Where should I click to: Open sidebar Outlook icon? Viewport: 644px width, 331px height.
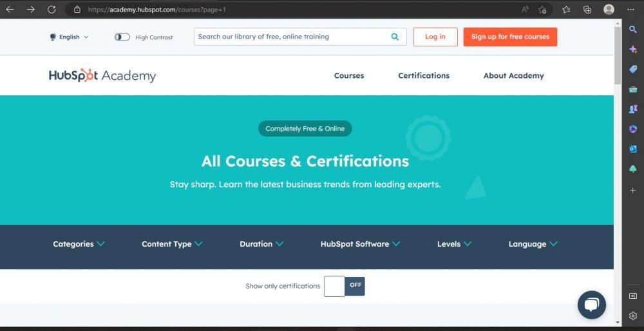pos(633,149)
